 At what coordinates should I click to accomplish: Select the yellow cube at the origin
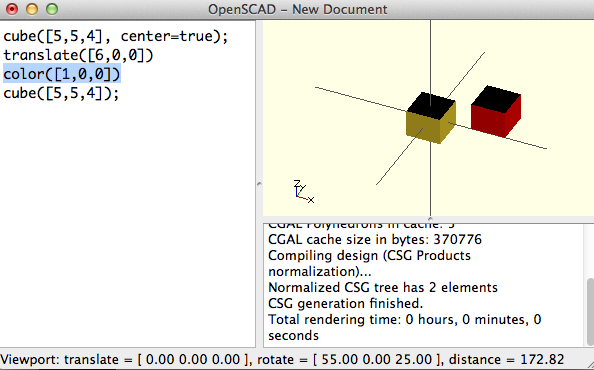click(x=431, y=118)
